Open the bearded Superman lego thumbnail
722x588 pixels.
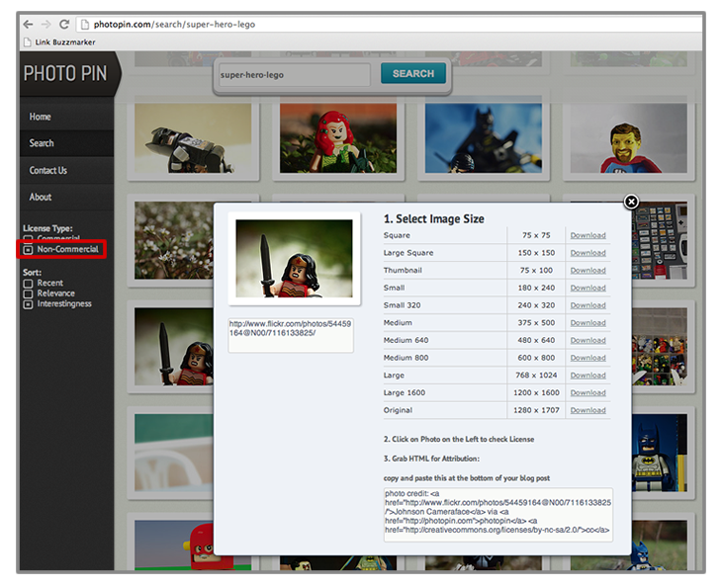[x=628, y=138]
